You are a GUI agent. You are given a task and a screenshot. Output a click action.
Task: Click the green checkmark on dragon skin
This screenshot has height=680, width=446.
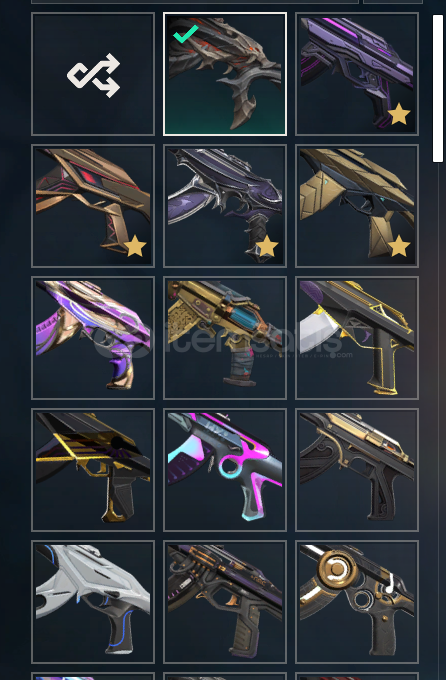(185, 34)
